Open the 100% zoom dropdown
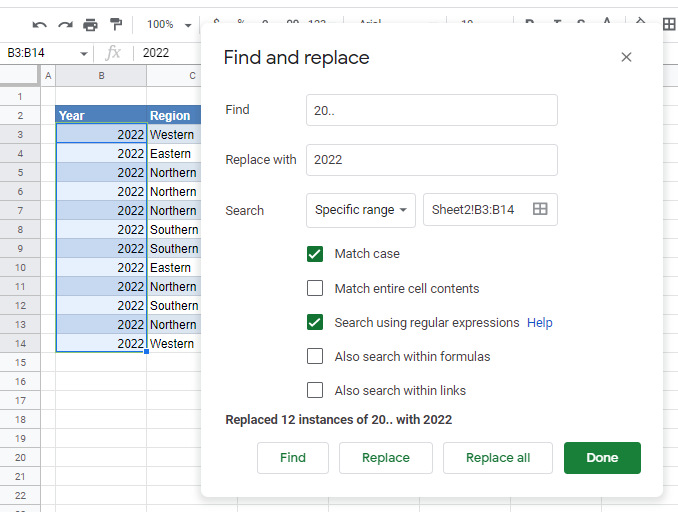This screenshot has height=512, width=678. [x=167, y=24]
